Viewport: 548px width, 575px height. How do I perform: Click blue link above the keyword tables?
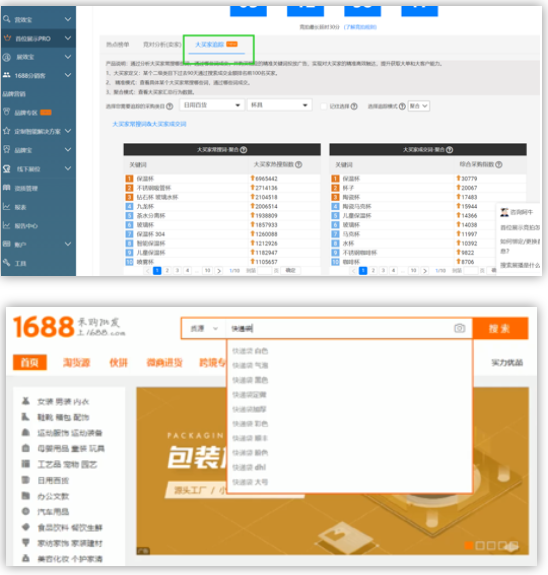click(x=149, y=124)
